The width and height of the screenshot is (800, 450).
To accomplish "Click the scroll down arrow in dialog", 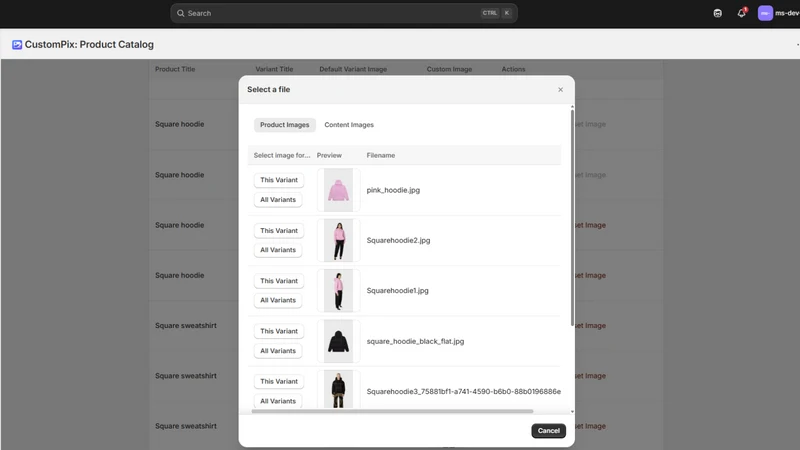I will (572, 412).
